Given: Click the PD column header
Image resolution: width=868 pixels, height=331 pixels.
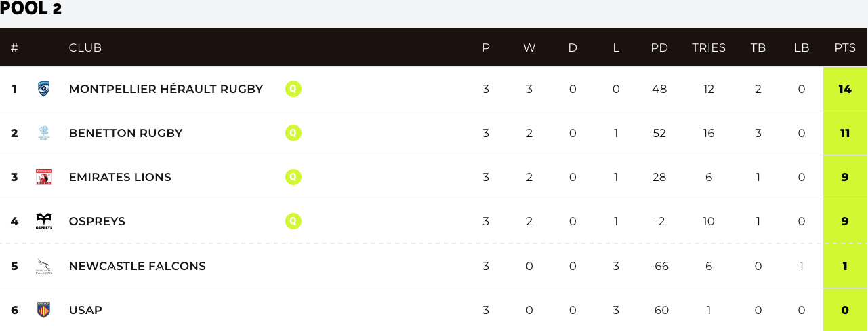Looking at the screenshot, I should coord(659,48).
